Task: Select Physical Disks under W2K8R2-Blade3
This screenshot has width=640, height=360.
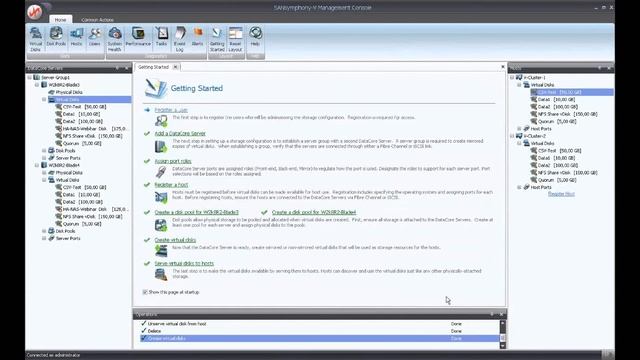Action: (69, 92)
